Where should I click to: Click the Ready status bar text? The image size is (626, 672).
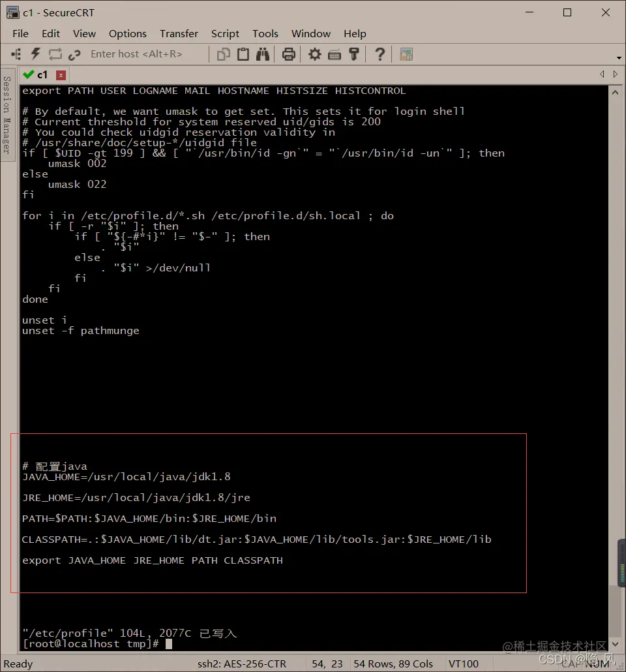[x=18, y=664]
